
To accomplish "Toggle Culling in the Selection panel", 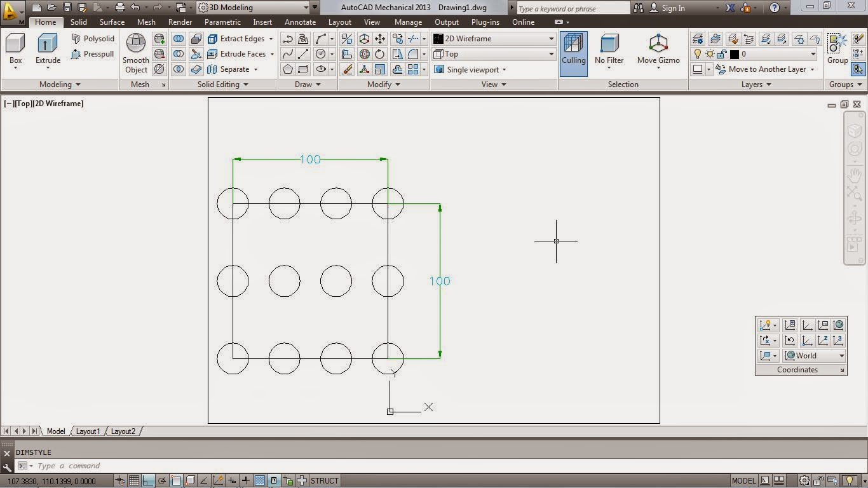I will [x=573, y=51].
